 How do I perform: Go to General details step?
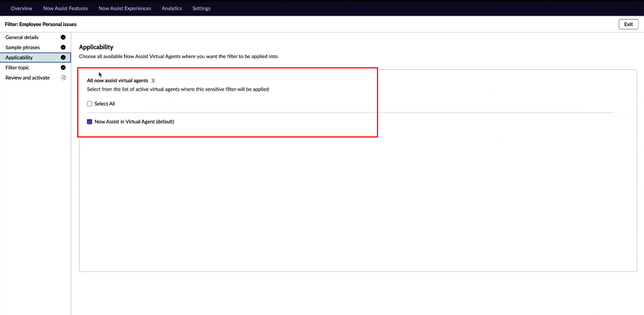point(35,37)
